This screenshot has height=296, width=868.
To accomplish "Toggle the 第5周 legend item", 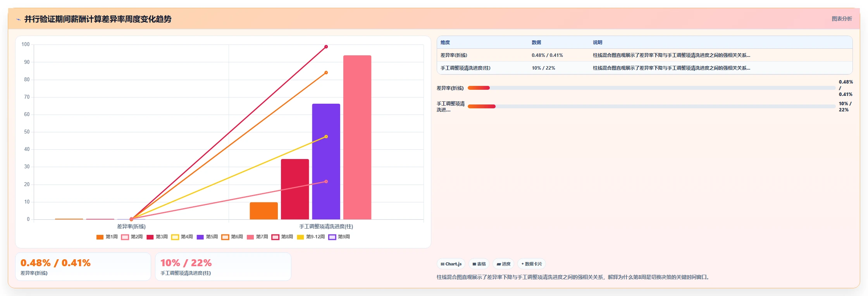I will pyautogui.click(x=207, y=237).
